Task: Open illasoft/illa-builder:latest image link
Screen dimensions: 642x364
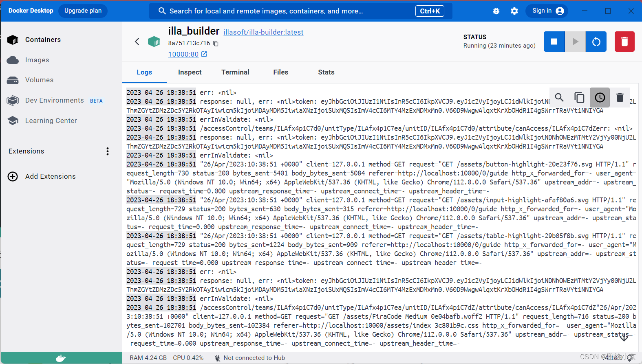Action: (263, 32)
